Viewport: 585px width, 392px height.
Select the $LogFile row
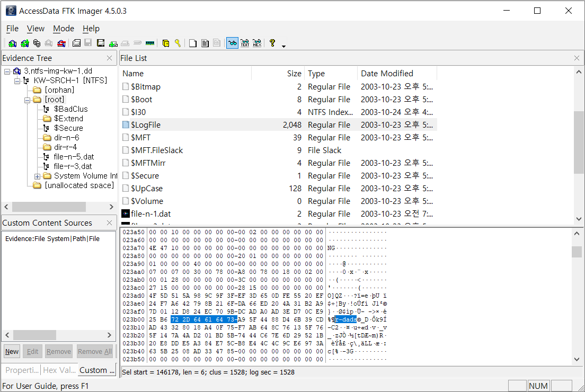pyautogui.click(x=278, y=124)
